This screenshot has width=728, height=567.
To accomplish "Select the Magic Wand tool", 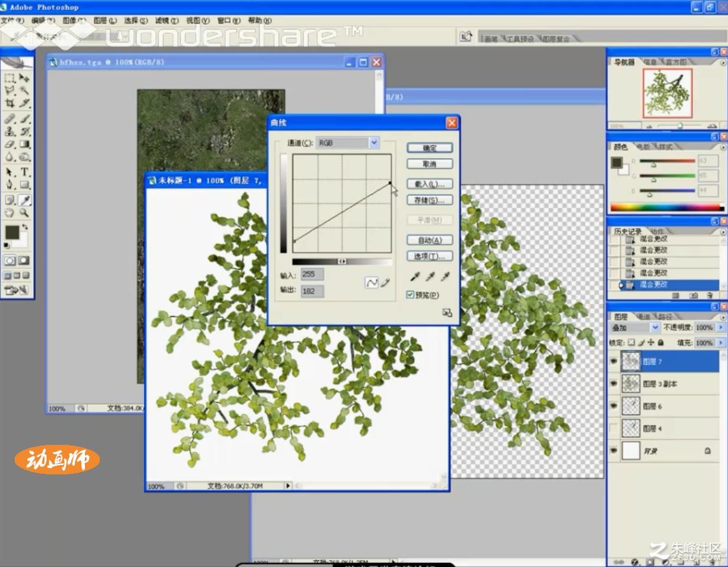I will coord(24,90).
